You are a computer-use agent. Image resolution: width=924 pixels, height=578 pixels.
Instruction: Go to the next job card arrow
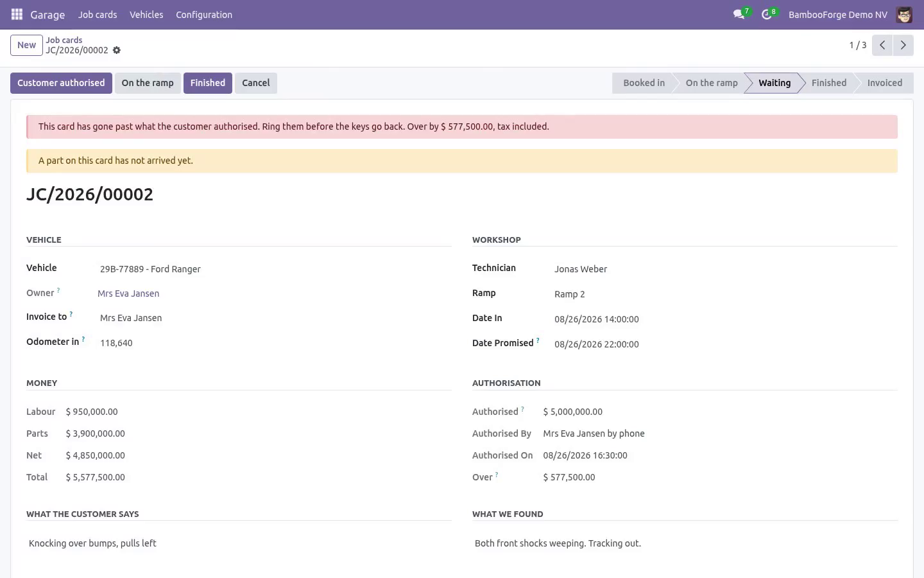pos(903,45)
